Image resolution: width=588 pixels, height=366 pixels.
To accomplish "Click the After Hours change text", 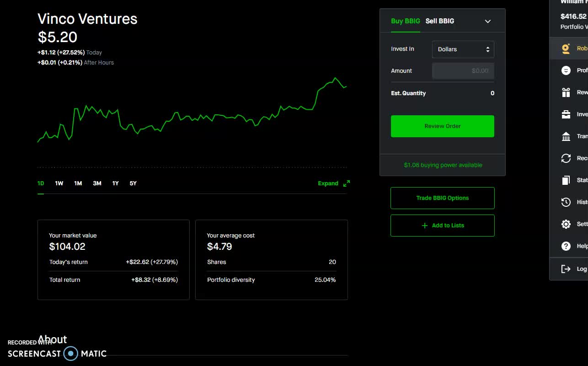I will (x=75, y=63).
